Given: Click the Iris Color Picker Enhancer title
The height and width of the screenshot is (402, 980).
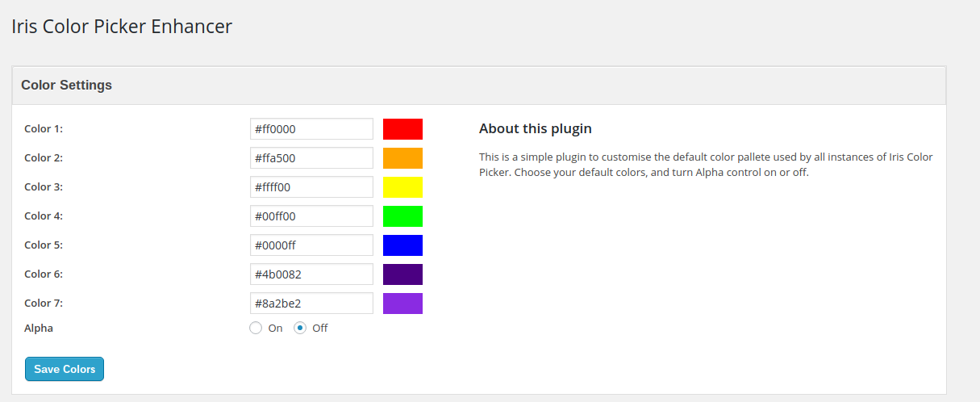Looking at the screenshot, I should [122, 27].
